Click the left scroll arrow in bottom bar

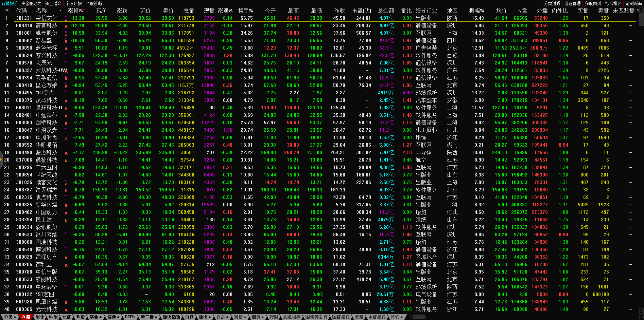pyautogui.click(x=410, y=317)
